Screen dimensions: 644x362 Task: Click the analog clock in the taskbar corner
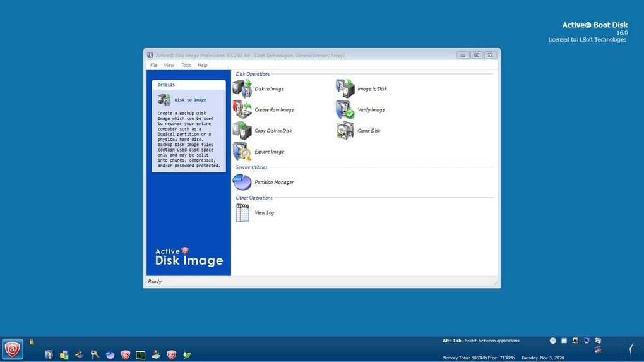click(x=629, y=349)
